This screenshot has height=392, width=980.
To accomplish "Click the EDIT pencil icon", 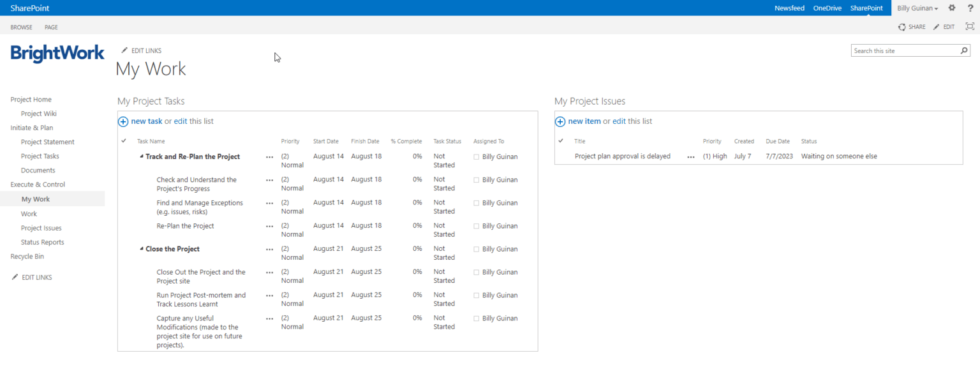I will (938, 27).
